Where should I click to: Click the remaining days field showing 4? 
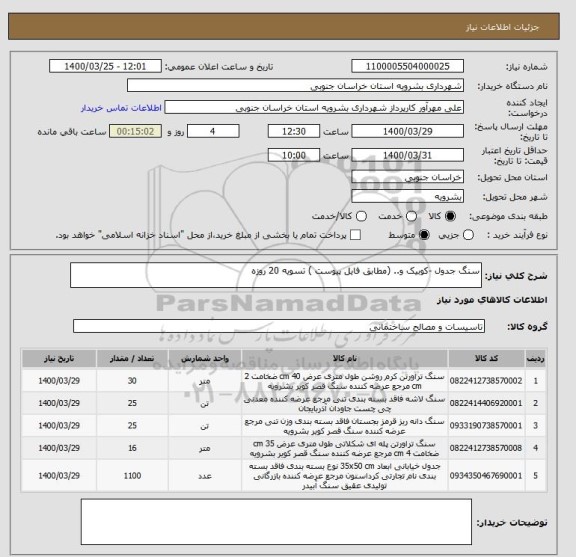click(x=213, y=131)
